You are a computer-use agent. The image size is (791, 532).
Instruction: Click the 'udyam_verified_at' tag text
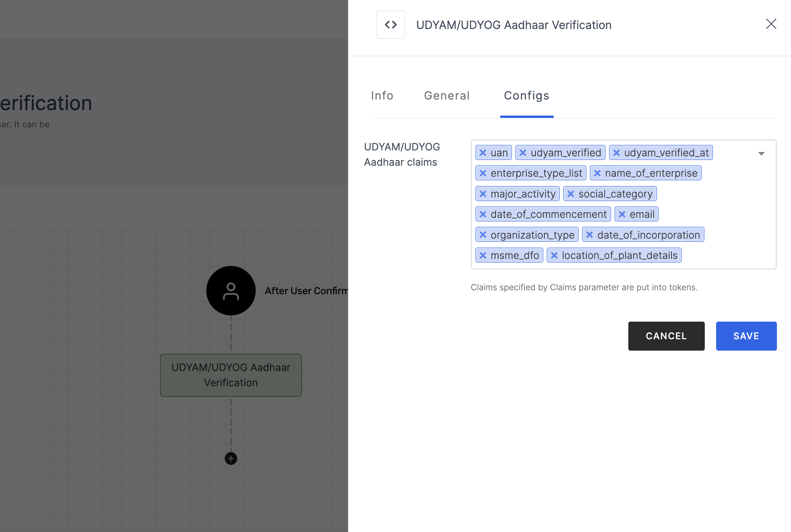(x=666, y=153)
